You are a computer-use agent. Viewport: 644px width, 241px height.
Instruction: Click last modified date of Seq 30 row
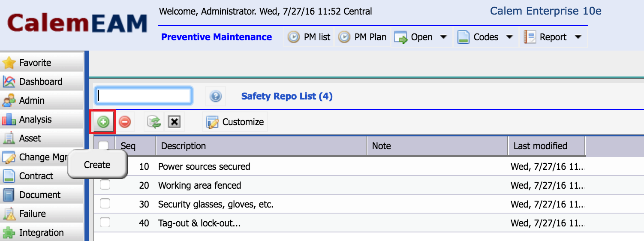click(547, 205)
